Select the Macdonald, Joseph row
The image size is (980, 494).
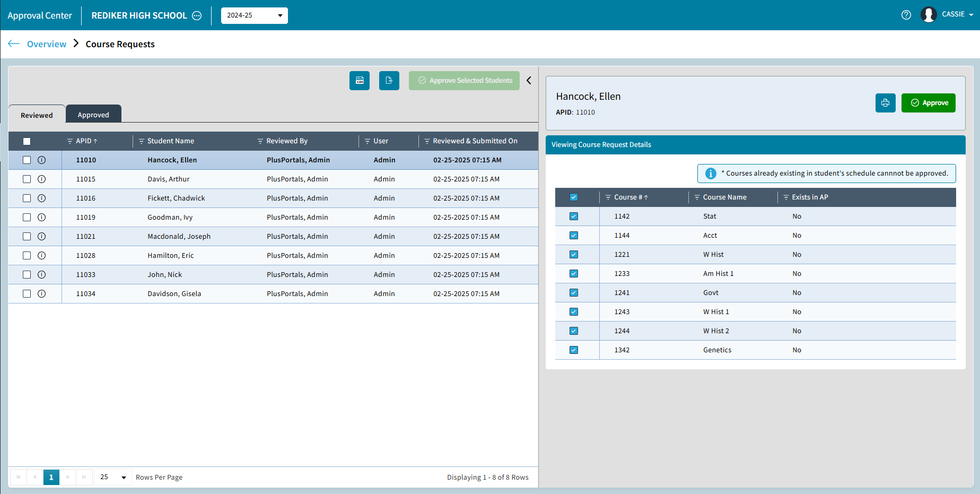point(273,237)
